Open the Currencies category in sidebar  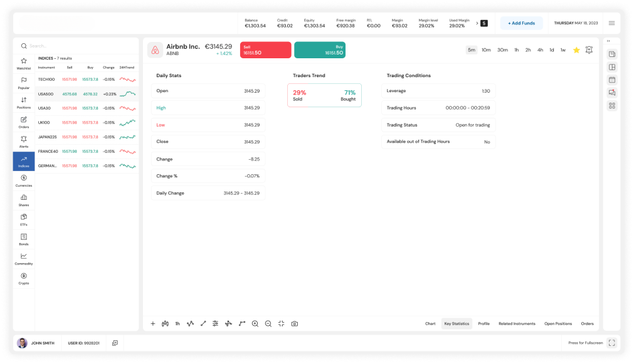pos(24,180)
